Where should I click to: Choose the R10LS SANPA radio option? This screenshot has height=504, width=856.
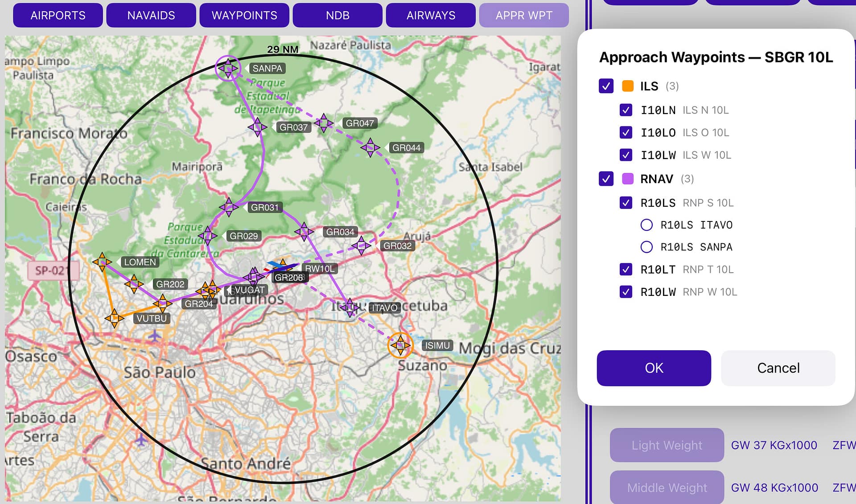pos(646,247)
